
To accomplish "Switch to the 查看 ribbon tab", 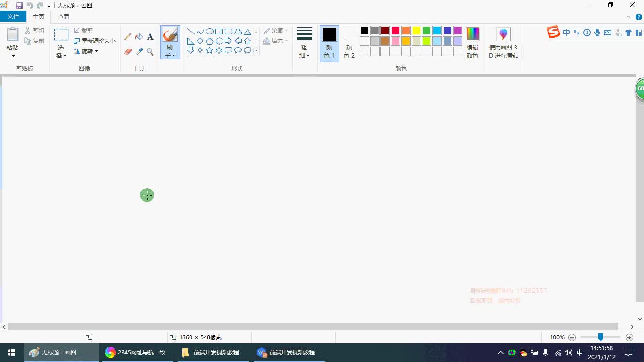I will [63, 16].
